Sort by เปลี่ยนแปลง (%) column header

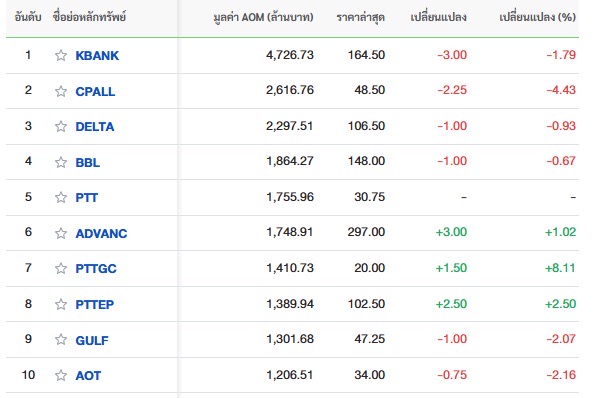pyautogui.click(x=537, y=17)
